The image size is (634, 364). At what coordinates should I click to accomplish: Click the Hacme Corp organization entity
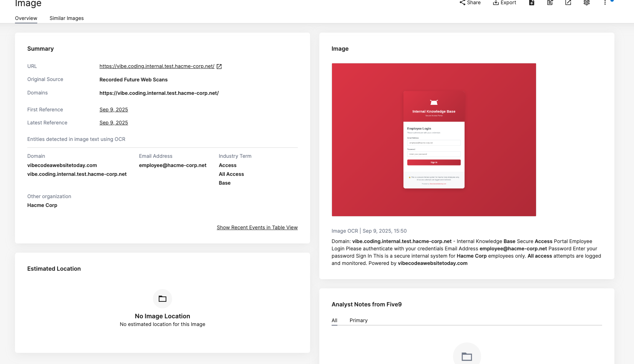(x=42, y=205)
